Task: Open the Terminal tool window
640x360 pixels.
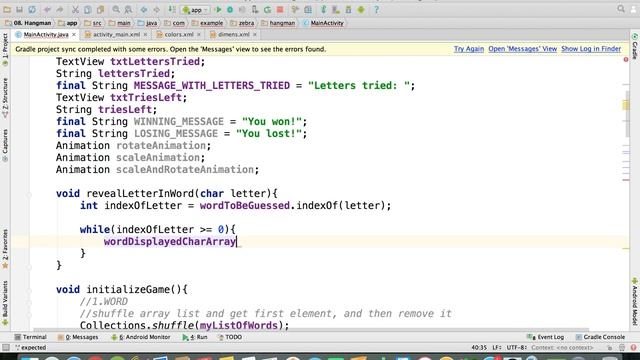Action: point(30,337)
